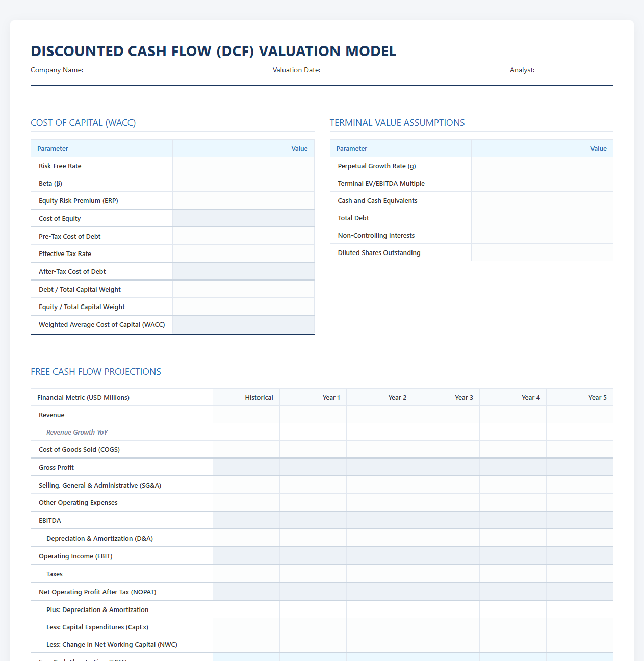Select the Terminal EV/EBITDA Multiple value cell
Viewport: 644px width, 661px height.
coord(542,183)
